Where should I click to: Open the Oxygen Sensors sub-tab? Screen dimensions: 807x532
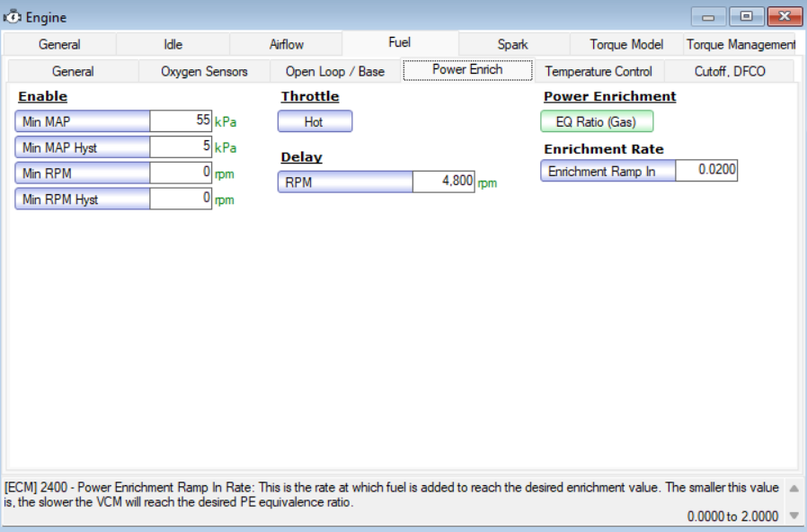click(204, 71)
